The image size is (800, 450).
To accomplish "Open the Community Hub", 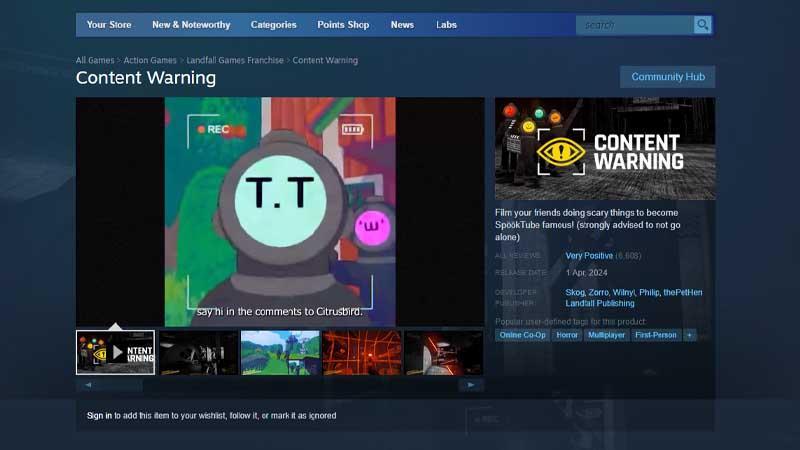I will coord(667,77).
